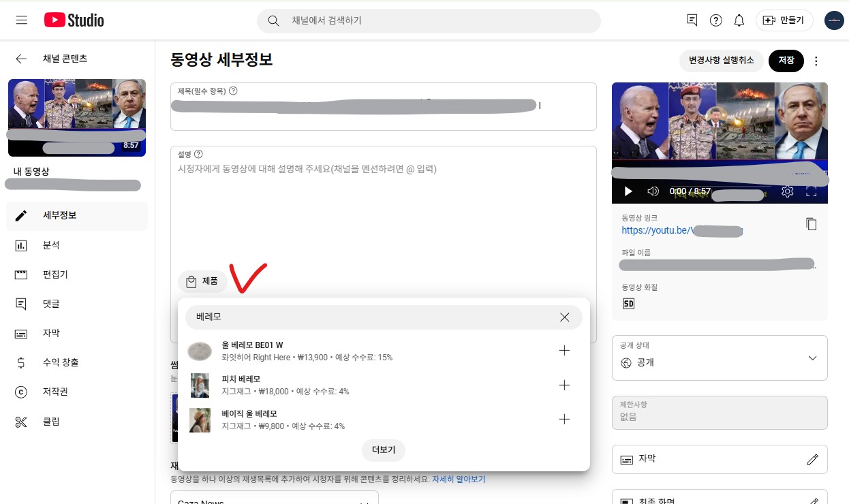
Task: Open the help question mark icon
Action: tap(715, 20)
